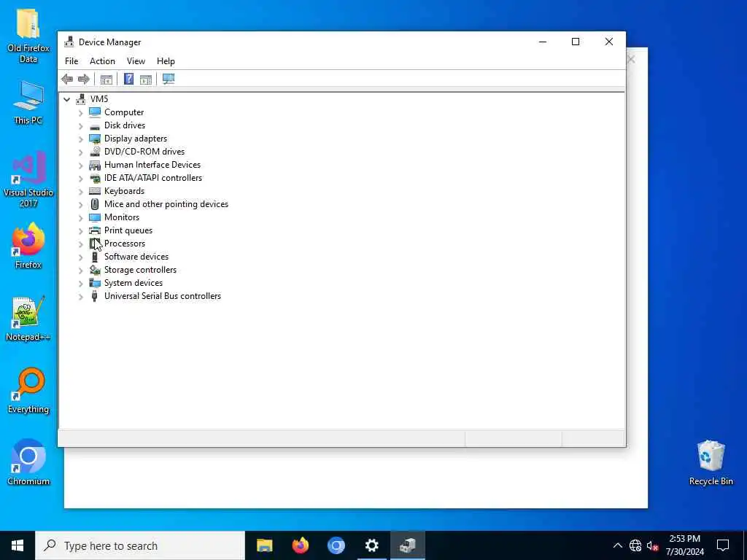Click the Device Manager taskbar button
This screenshot has width=747, height=560.
[x=407, y=545]
